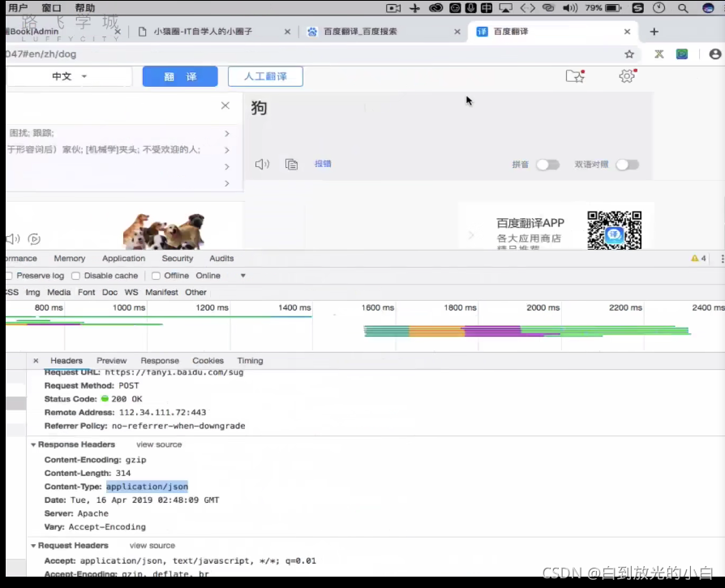Click the 报错 link
The width and height of the screenshot is (725, 588).
click(x=323, y=164)
